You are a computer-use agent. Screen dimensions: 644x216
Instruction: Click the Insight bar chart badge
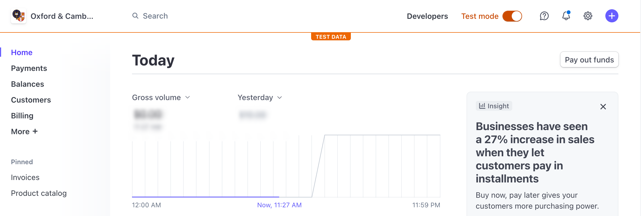(x=494, y=106)
